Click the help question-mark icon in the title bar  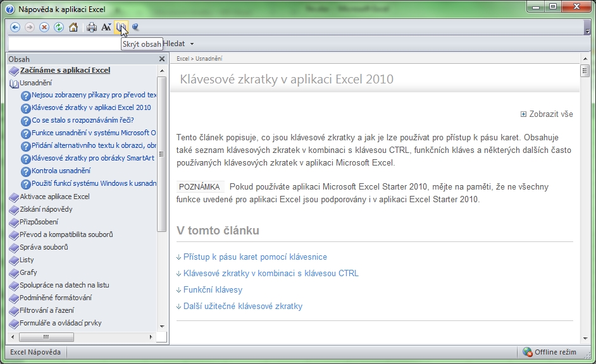coord(10,9)
